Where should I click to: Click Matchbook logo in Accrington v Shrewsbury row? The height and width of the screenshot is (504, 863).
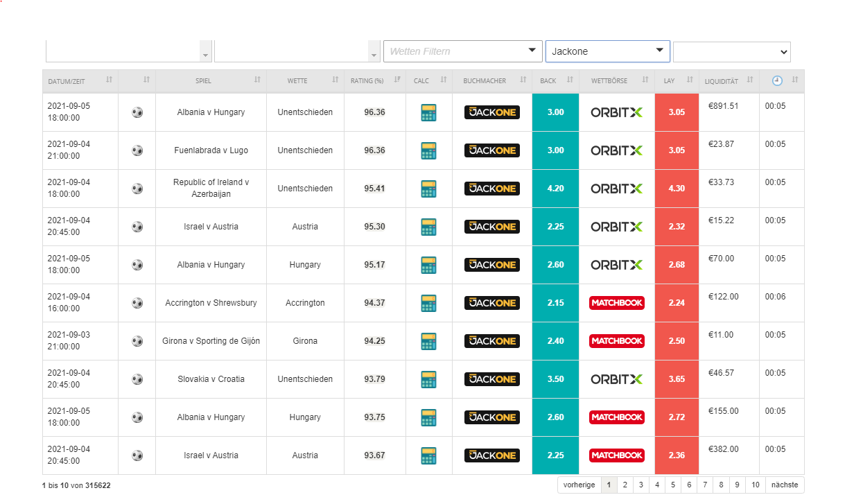point(617,303)
